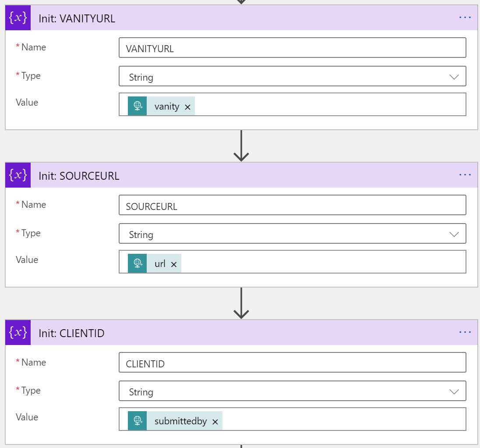Click the arrow connector between SOURCEURL and CLIENTID
Screen dimensions: 480x448
(241, 302)
